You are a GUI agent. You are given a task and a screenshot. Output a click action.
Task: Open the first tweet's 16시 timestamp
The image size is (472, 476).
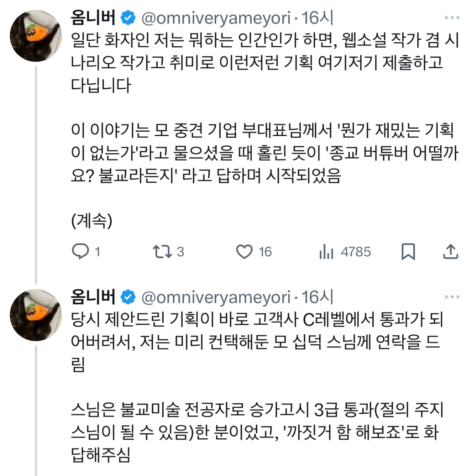(x=317, y=18)
